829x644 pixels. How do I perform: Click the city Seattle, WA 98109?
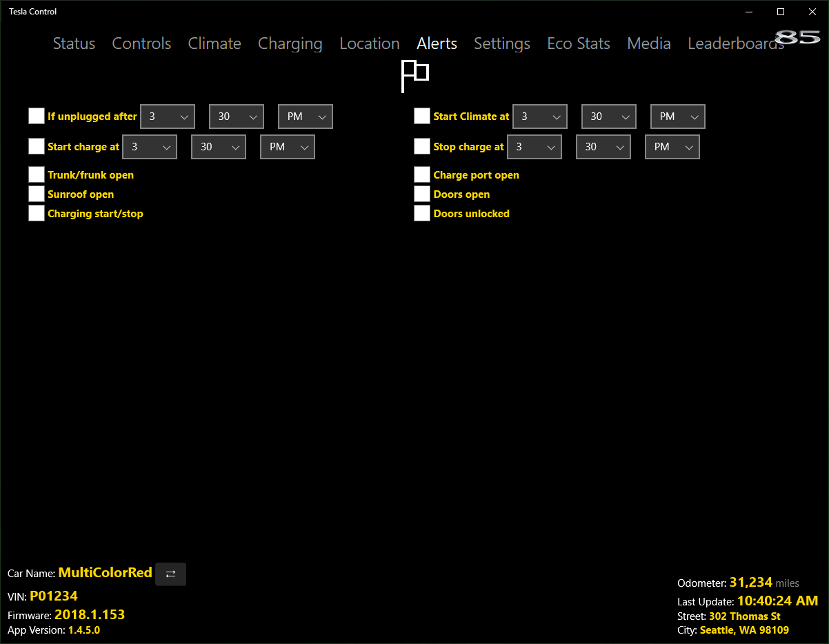coord(744,630)
